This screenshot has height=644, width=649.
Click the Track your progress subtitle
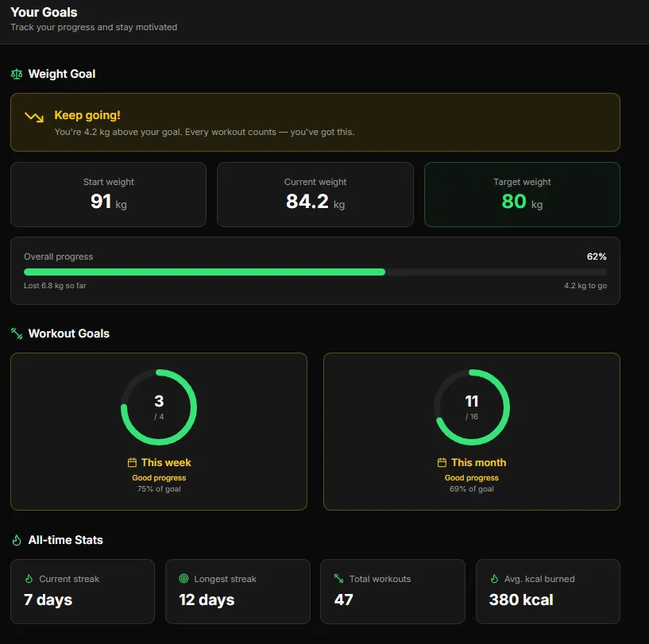coord(94,27)
